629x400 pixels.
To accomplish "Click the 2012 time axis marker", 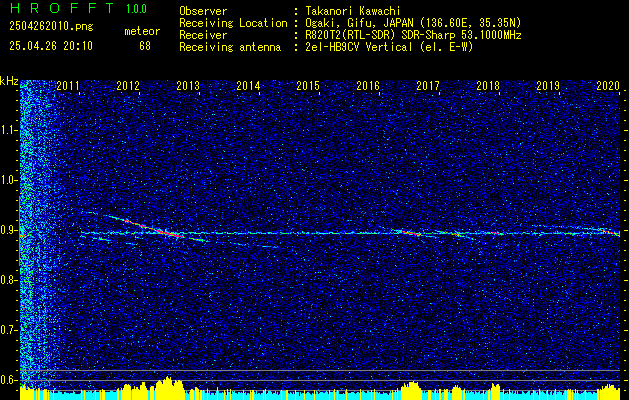I will (x=128, y=86).
